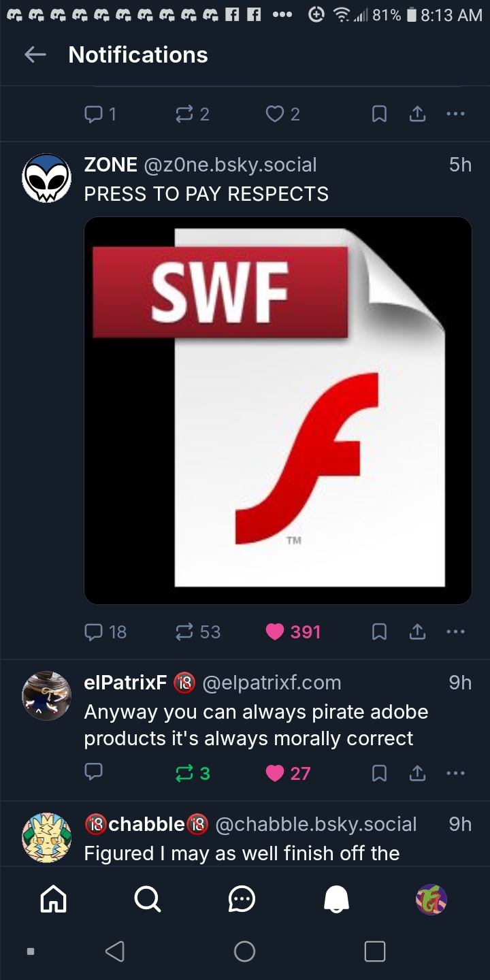Unlike elPatrixF's post with 27 likes
Image resolution: width=490 pixels, height=980 pixels.
pyautogui.click(x=275, y=773)
